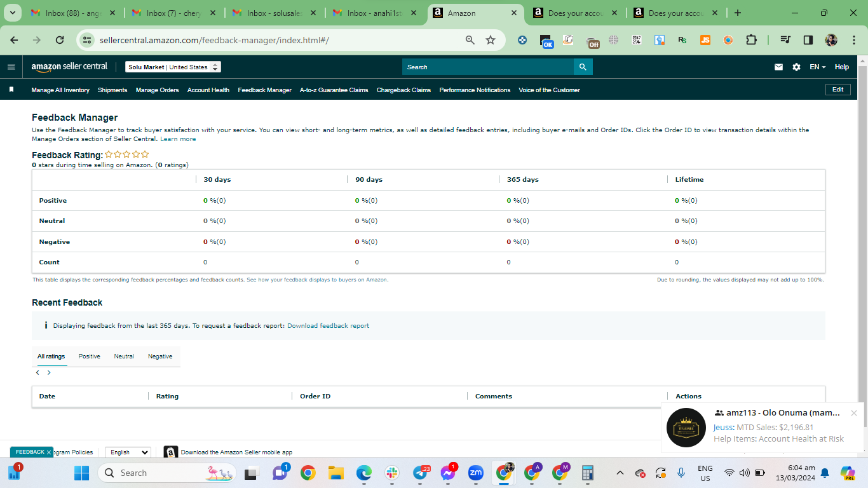
Task: Open the Help link in the header
Action: point(841,67)
